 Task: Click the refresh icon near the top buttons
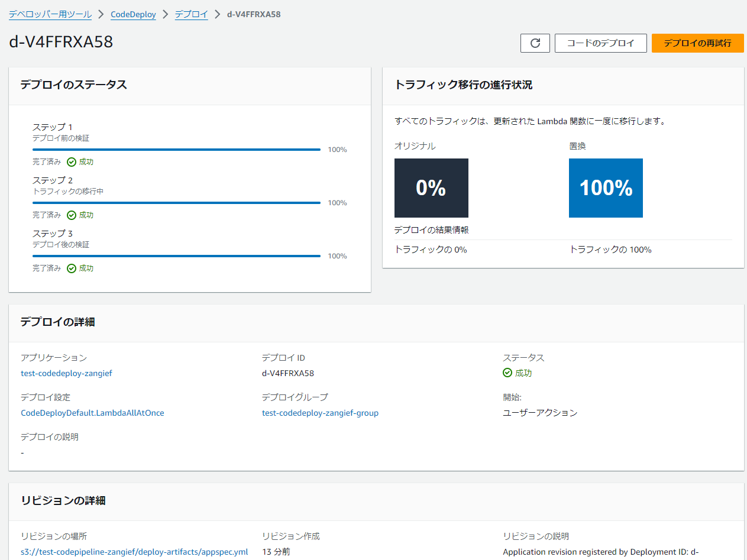click(535, 43)
